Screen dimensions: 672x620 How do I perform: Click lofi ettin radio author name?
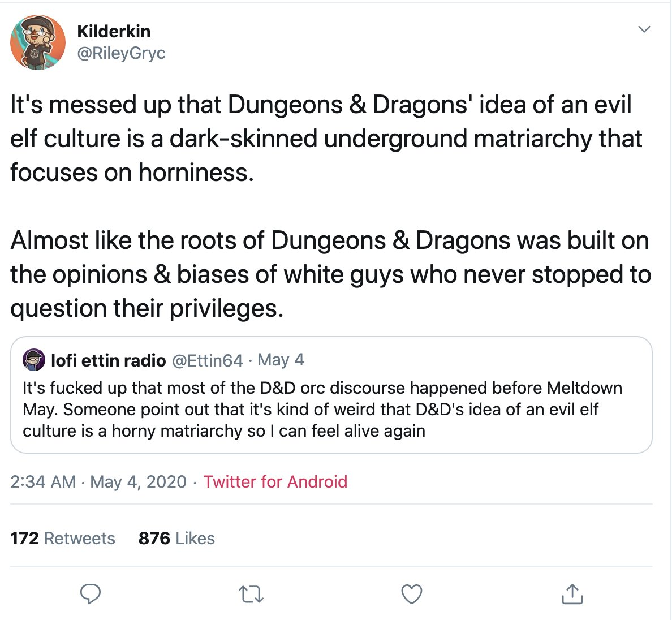tap(109, 360)
